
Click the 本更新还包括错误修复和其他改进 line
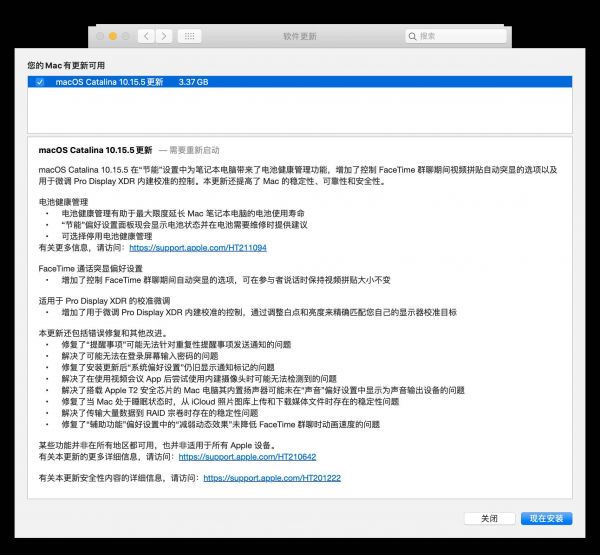(103, 333)
